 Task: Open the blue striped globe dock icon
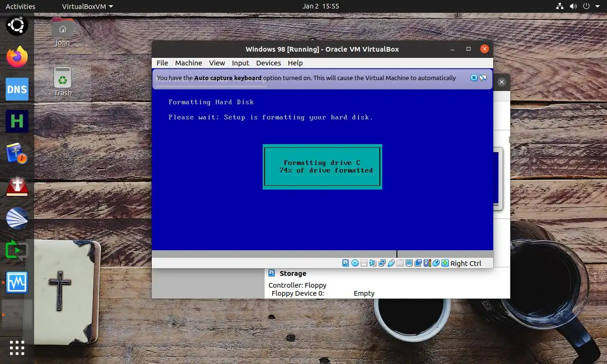coord(17,218)
